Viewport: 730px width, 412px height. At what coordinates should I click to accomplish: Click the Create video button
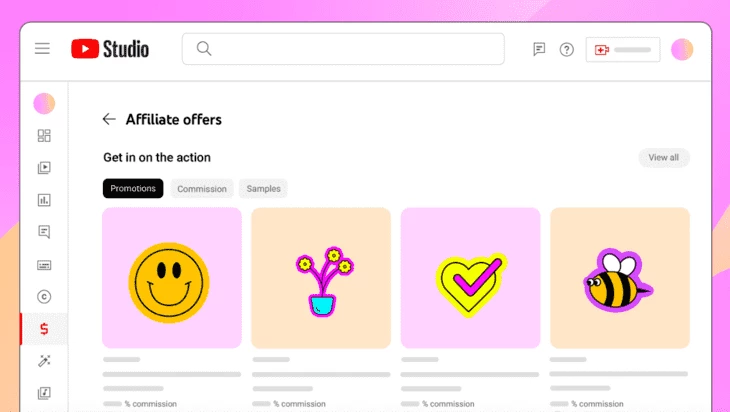tap(623, 49)
